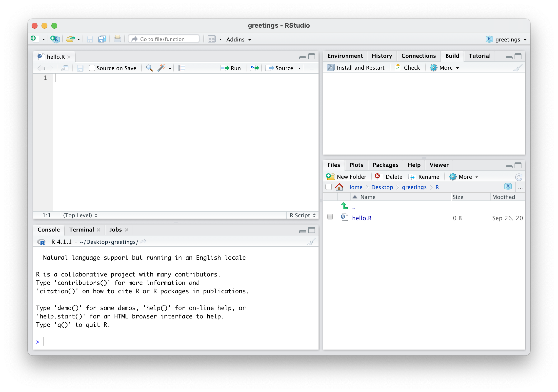This screenshot has width=558, height=392.
Task: Go up to parent directory arrow
Action: (344, 206)
